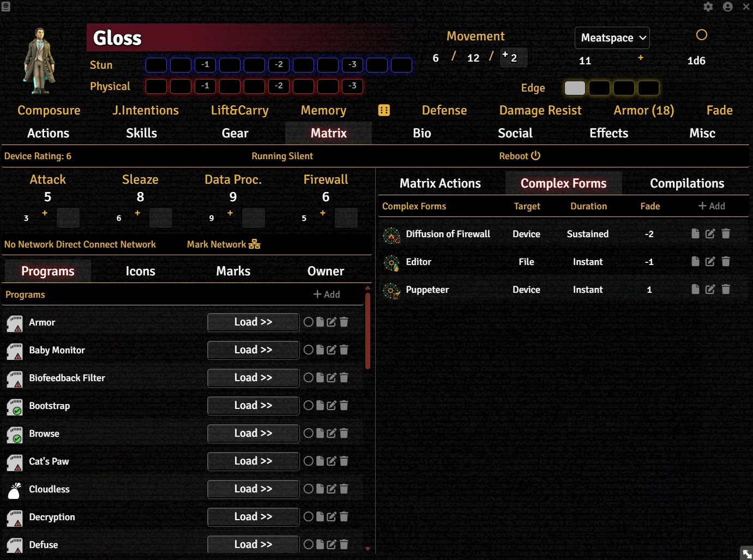
Task: Expand Load options for Browse program
Action: pyautogui.click(x=253, y=433)
